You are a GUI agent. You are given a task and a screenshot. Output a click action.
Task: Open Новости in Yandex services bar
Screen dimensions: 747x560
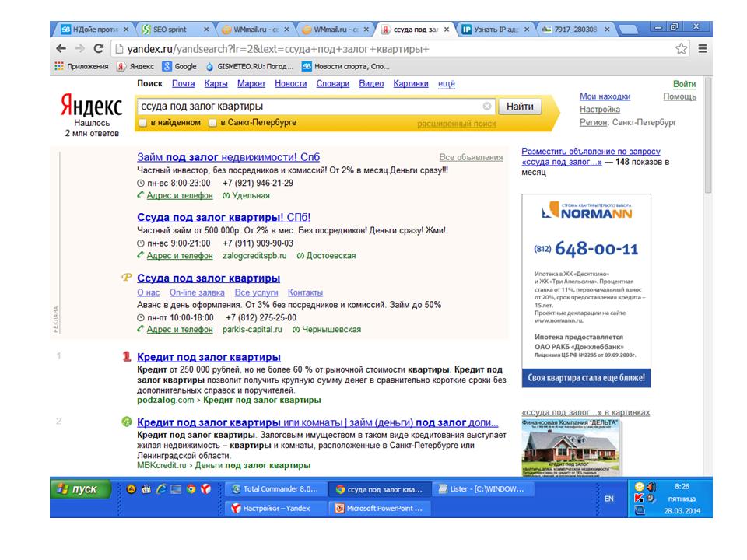(x=290, y=84)
